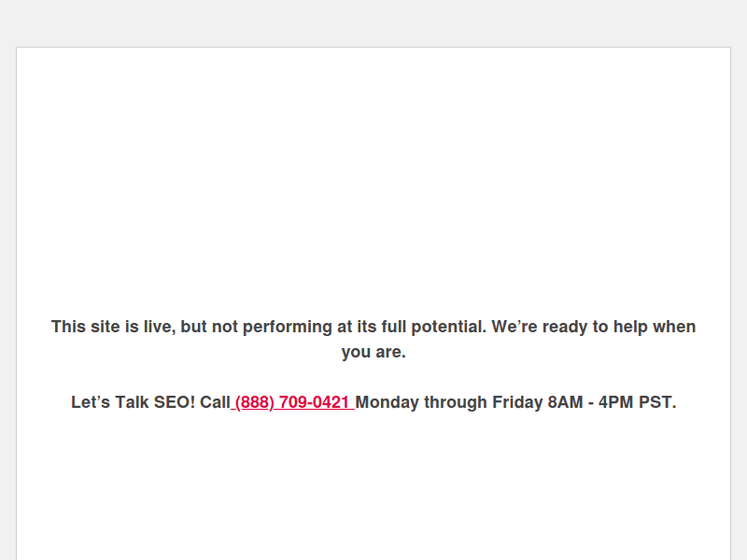Click the word "Call" before the phone number
Screen dimensions: 747x560
(x=215, y=402)
